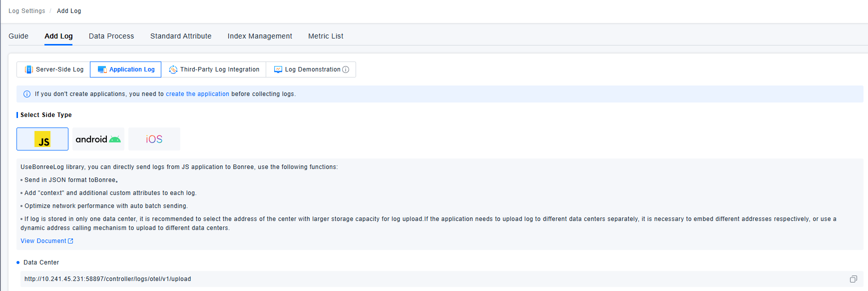
Task: Switch to Server-Side Log
Action: 53,69
